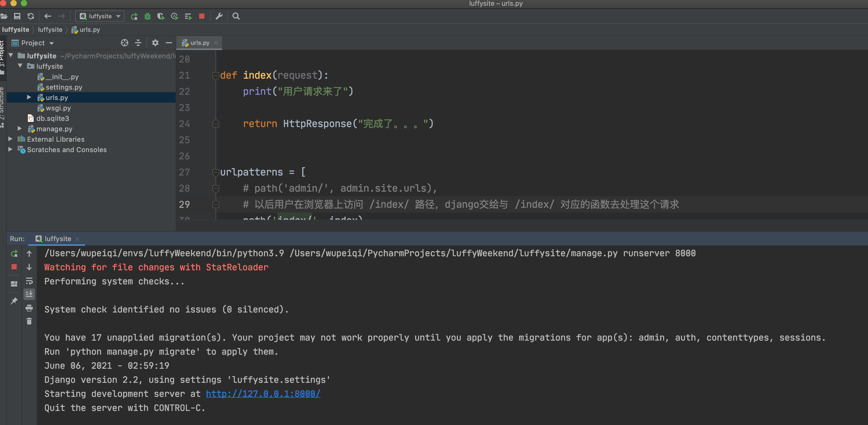Collapse the inner luffysite package folder
The image size is (868, 425).
pos(20,66)
